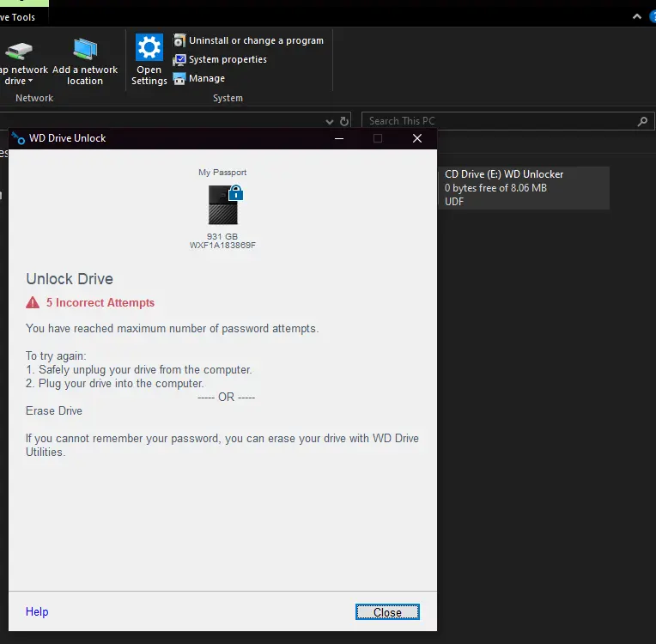Open the Help link
This screenshot has width=656, height=644.
(x=37, y=611)
